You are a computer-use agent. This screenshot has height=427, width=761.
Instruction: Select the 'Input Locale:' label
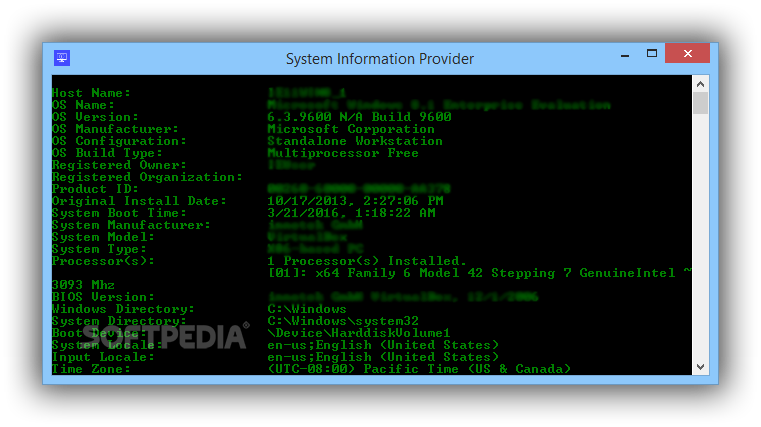[103, 357]
